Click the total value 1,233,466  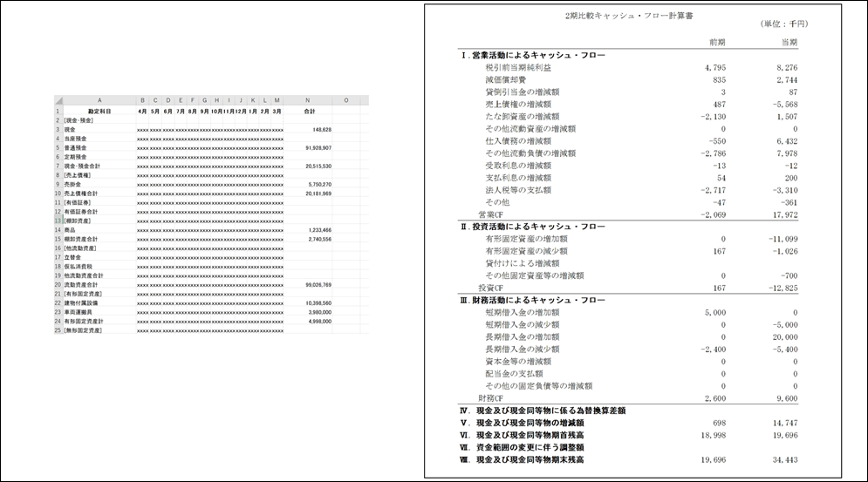(x=320, y=229)
